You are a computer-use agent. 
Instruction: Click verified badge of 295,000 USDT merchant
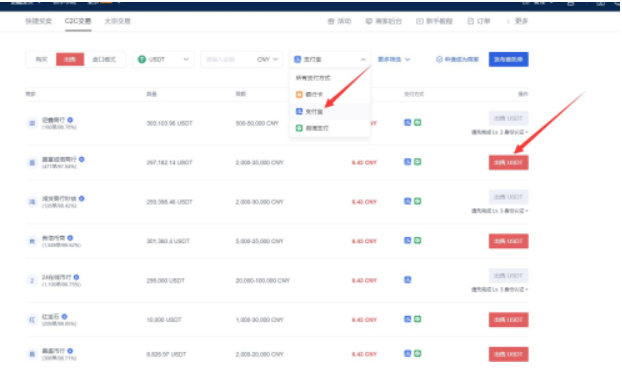pos(76,277)
